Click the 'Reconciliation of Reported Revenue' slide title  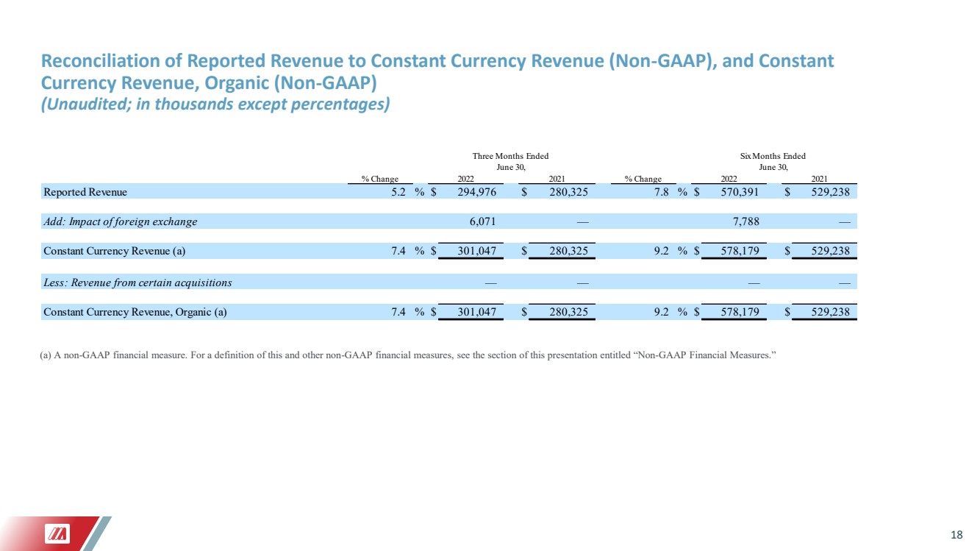pos(437,70)
